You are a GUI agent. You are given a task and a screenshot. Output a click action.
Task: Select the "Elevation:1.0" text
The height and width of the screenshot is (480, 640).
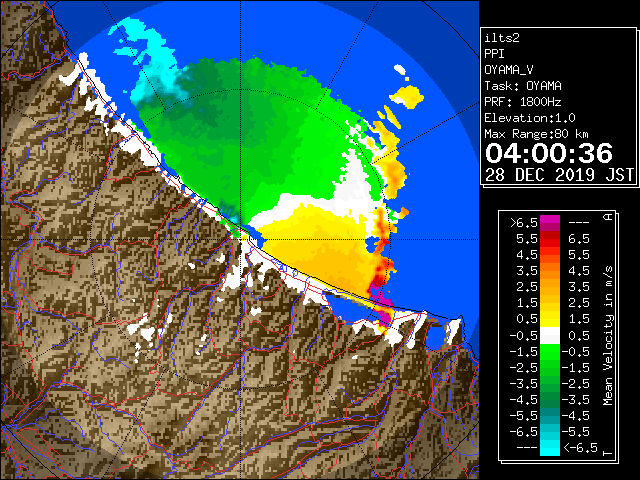(x=530, y=118)
